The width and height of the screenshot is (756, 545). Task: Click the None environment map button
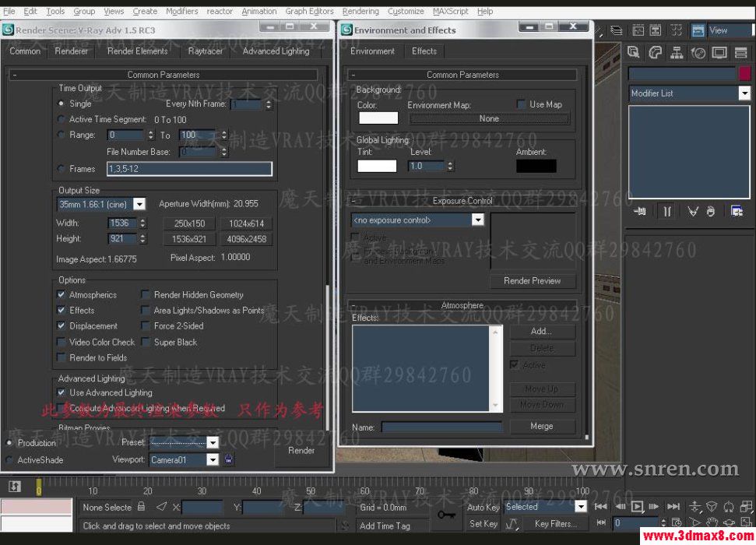click(x=489, y=118)
